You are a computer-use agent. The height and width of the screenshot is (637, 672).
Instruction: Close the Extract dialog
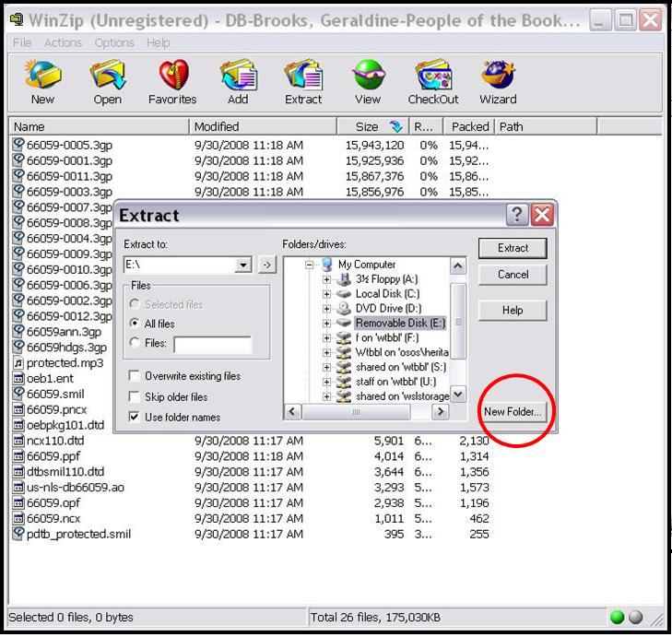click(542, 215)
